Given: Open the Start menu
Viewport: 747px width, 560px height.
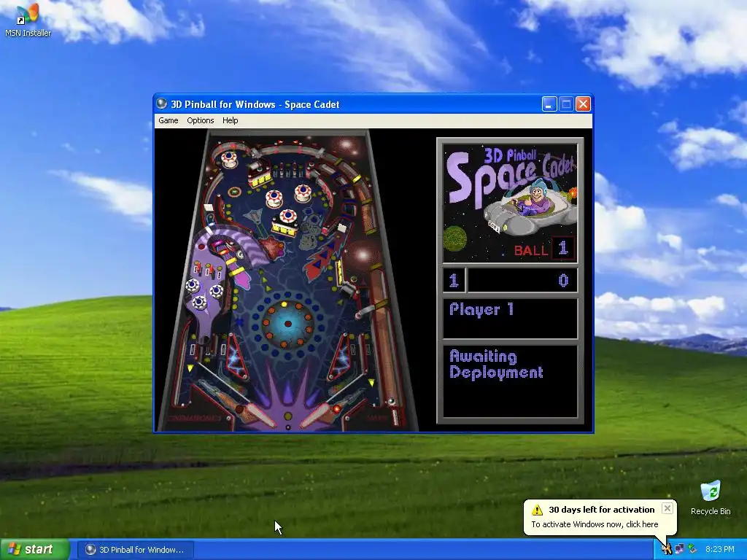Looking at the screenshot, I should pyautogui.click(x=35, y=550).
